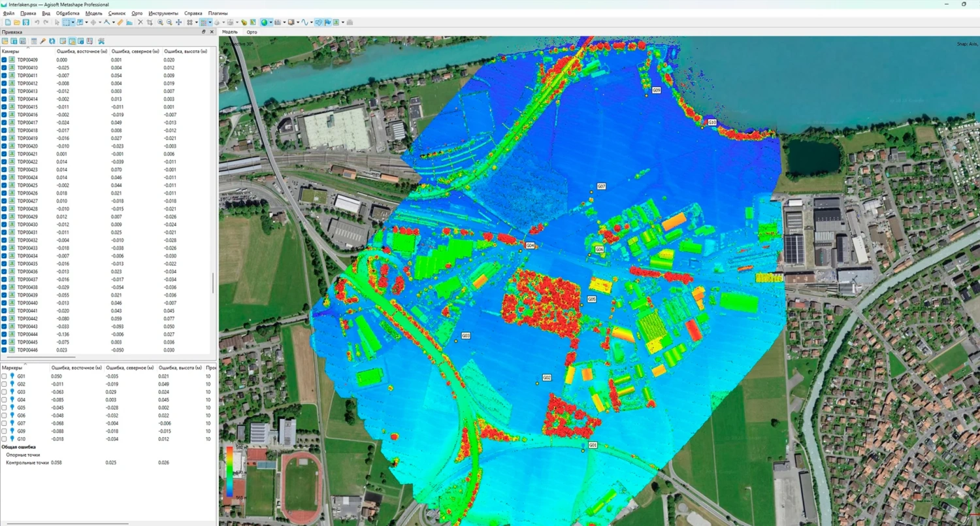Zoom out using the magnifier minus icon
The height and width of the screenshot is (526, 980).
click(x=169, y=22)
